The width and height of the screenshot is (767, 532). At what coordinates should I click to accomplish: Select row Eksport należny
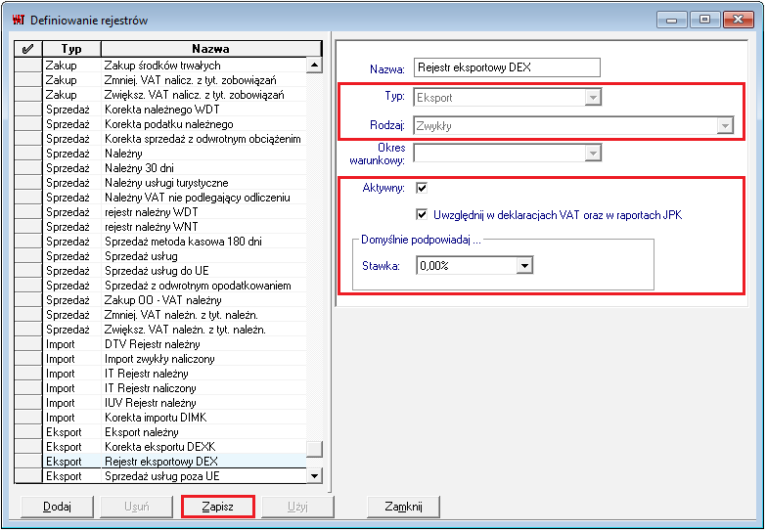pyautogui.click(x=160, y=432)
